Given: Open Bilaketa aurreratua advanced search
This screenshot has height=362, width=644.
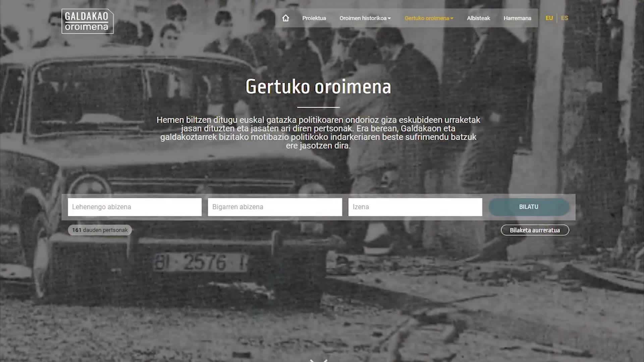Looking at the screenshot, I should point(535,230).
